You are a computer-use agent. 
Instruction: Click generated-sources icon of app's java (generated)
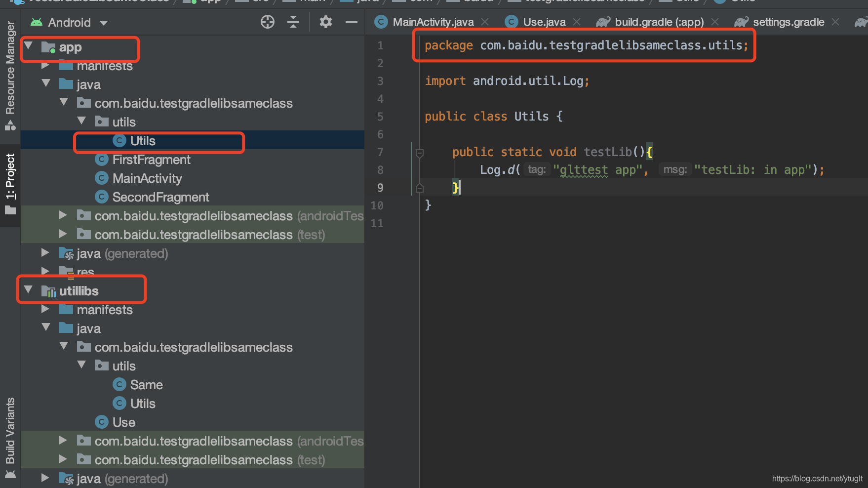[67, 253]
